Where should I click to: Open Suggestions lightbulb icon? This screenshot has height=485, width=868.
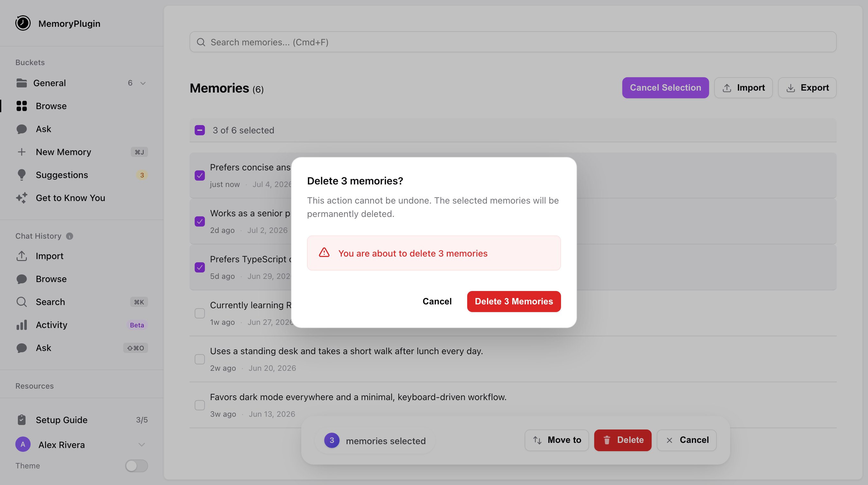(x=22, y=175)
